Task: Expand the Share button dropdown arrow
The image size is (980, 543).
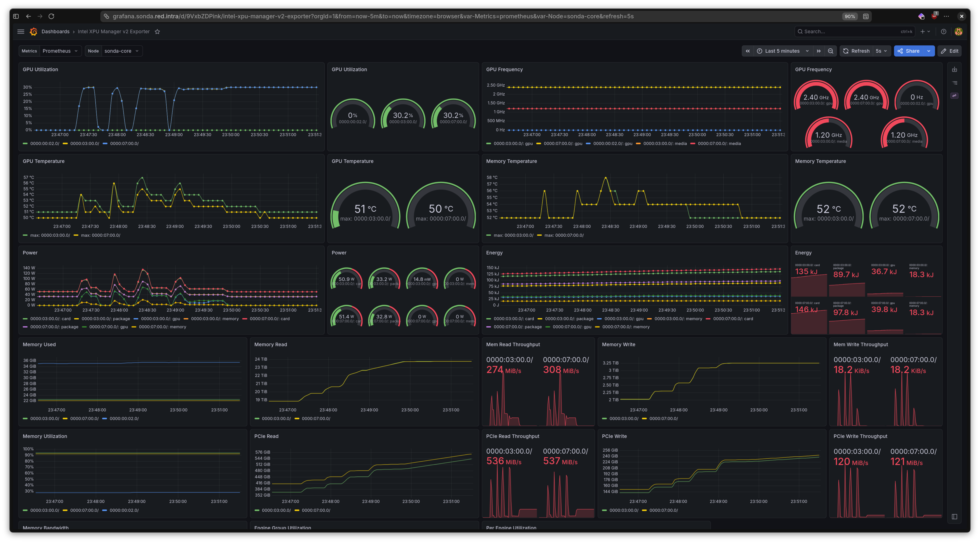Action: (x=929, y=51)
